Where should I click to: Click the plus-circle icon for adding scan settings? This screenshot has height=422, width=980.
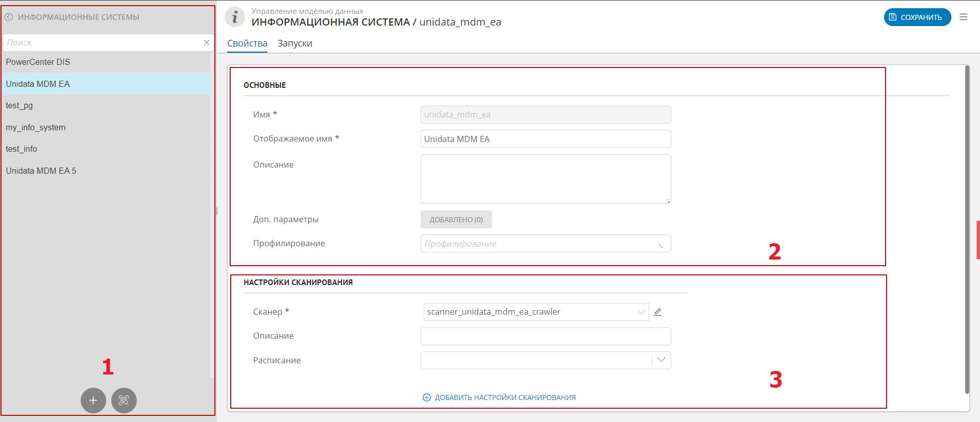coord(427,397)
